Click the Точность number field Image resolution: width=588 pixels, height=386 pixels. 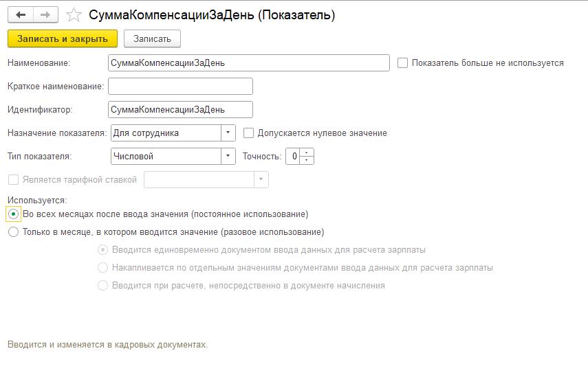[293, 157]
